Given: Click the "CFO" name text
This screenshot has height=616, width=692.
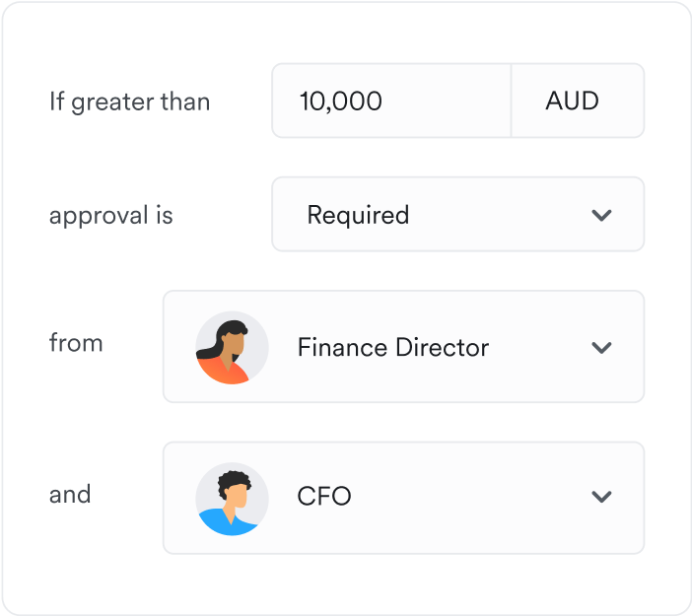Looking at the screenshot, I should pos(324,496).
